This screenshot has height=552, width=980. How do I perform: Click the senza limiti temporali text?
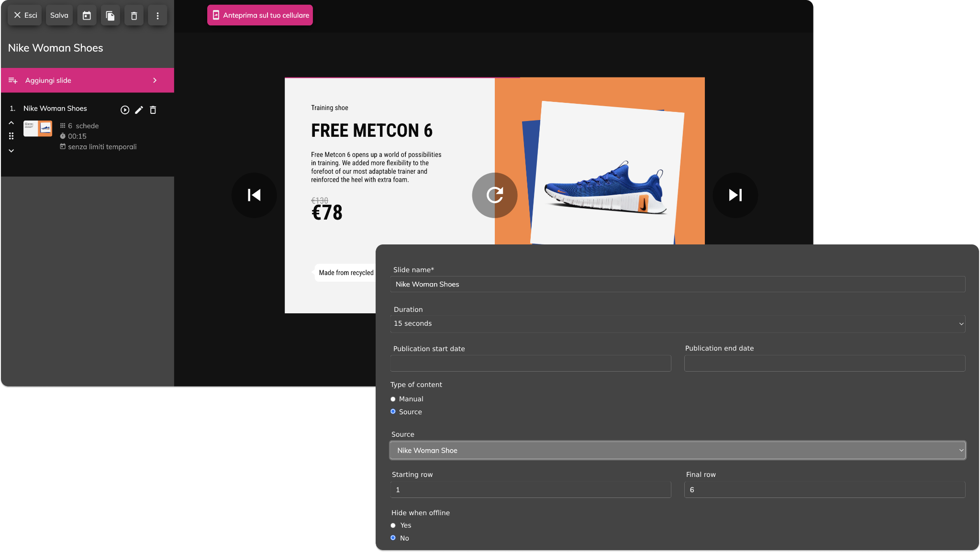(102, 147)
